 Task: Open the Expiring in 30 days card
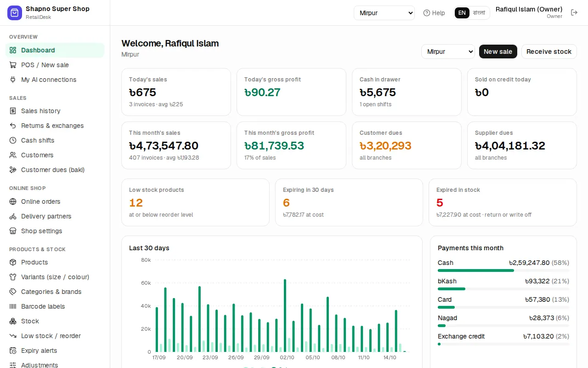(349, 202)
